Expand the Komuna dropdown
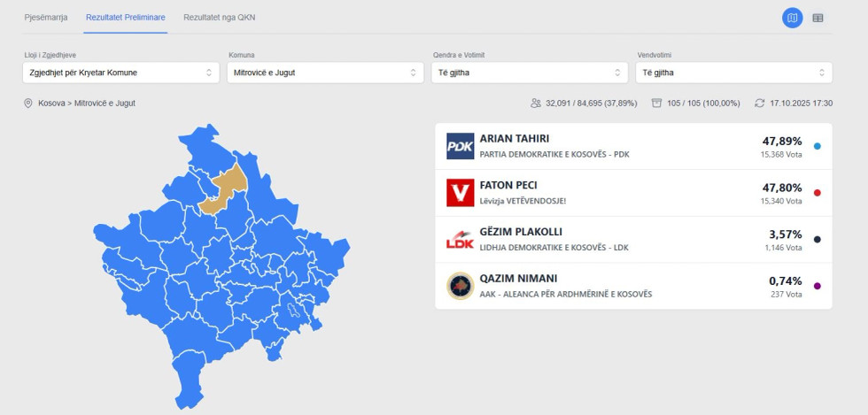This screenshot has width=868, height=415. point(325,73)
